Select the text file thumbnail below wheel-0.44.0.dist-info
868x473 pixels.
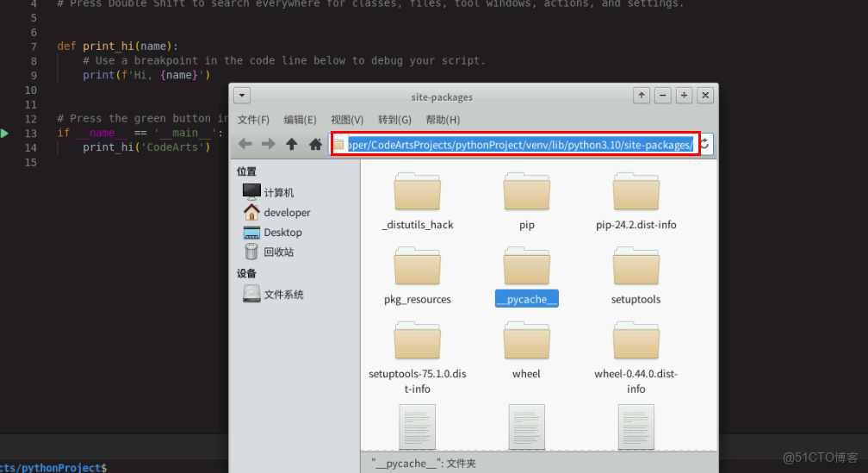(636, 426)
